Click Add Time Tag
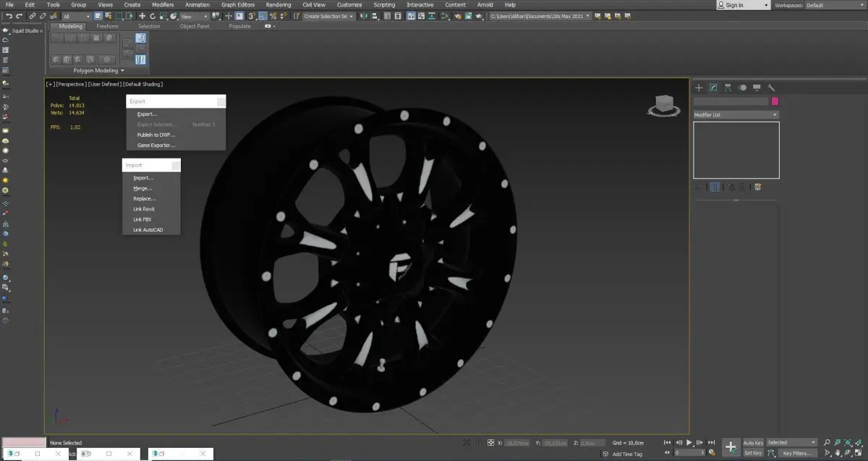The width and height of the screenshot is (868, 461). coord(626,454)
